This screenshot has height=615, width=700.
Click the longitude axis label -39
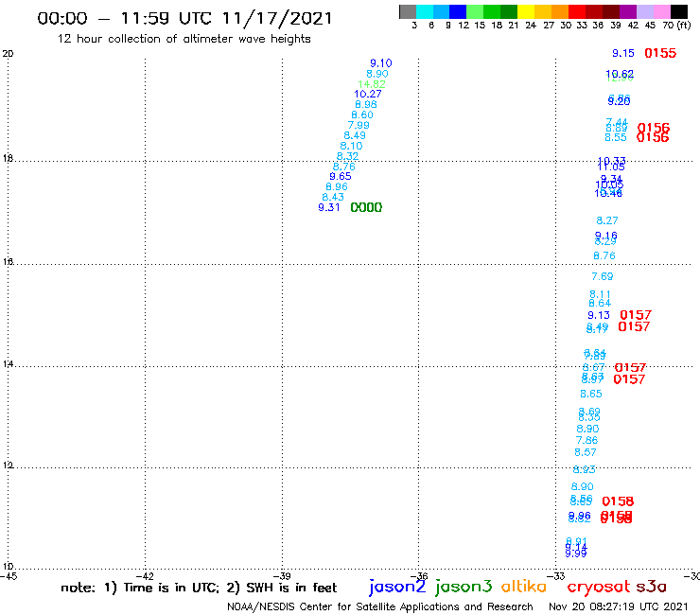282,576
